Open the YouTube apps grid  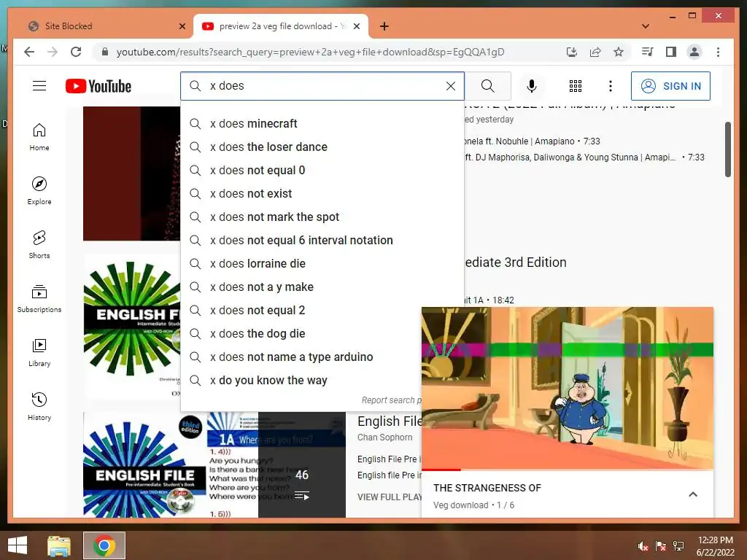(x=576, y=86)
